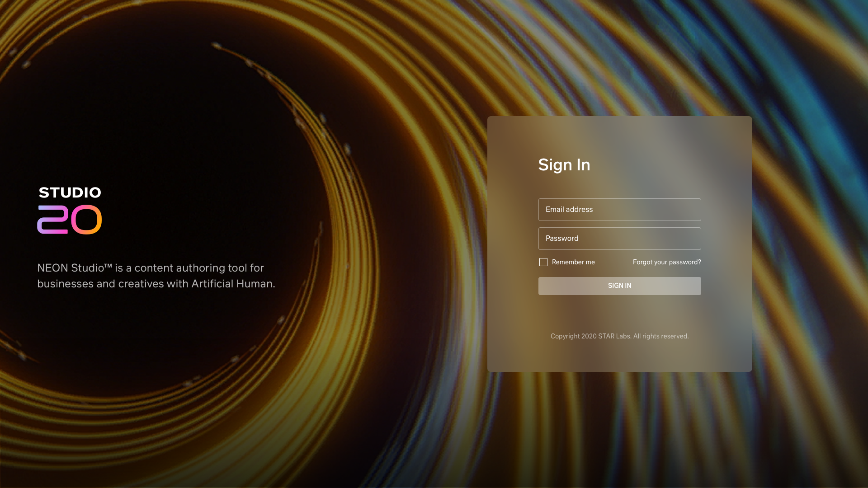Click the white STUDIO wordmark
Screen dimensions: 868x488
(70, 192)
